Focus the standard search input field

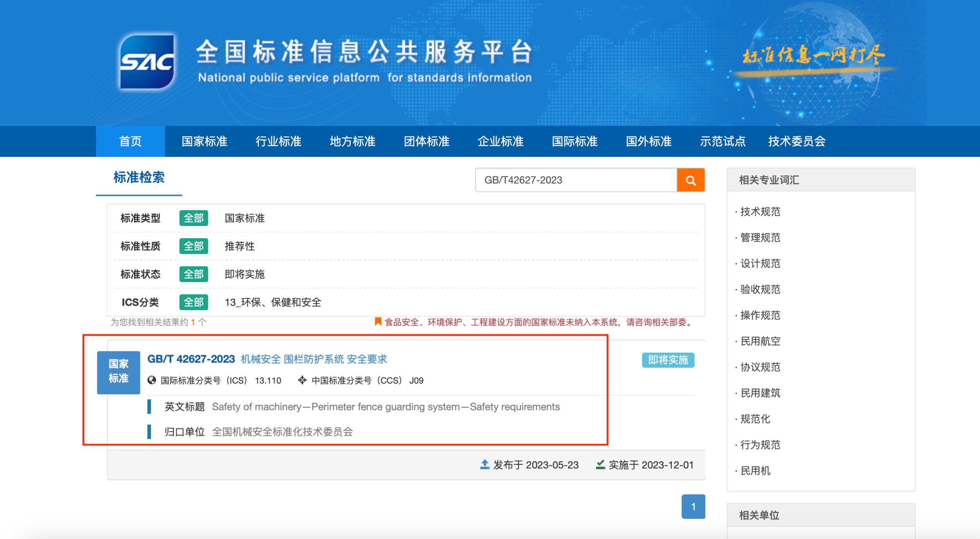coord(576,180)
